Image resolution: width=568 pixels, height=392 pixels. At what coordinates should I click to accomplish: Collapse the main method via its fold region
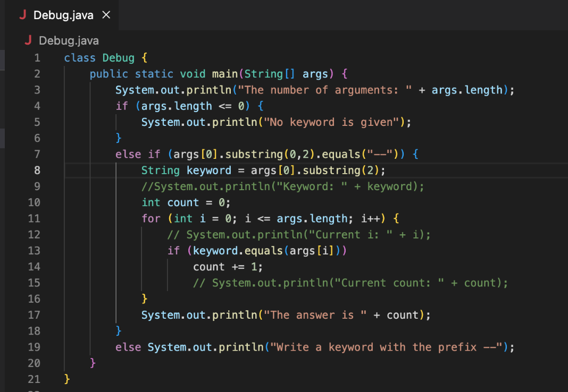click(x=51, y=74)
